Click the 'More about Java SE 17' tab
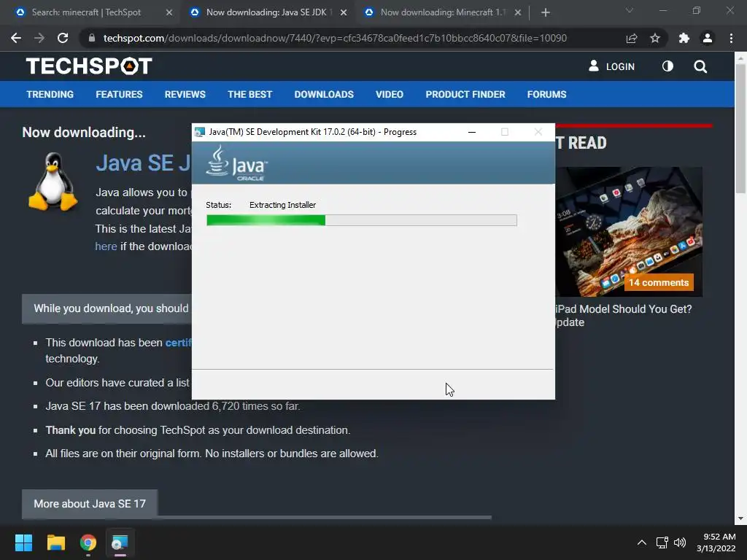 90,504
